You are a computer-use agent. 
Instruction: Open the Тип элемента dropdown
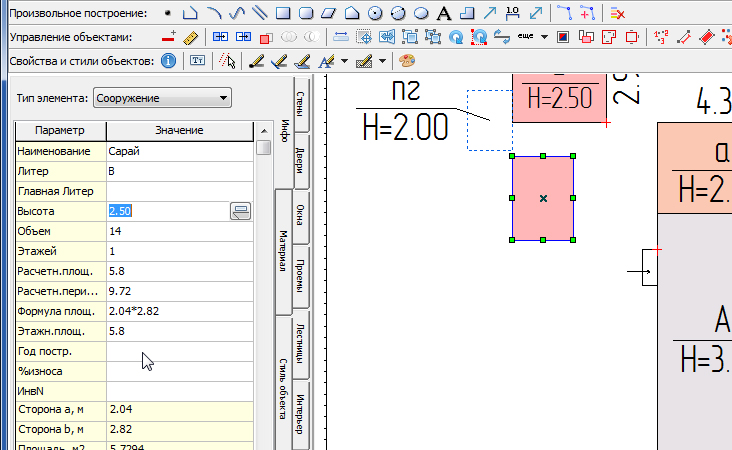[161, 98]
